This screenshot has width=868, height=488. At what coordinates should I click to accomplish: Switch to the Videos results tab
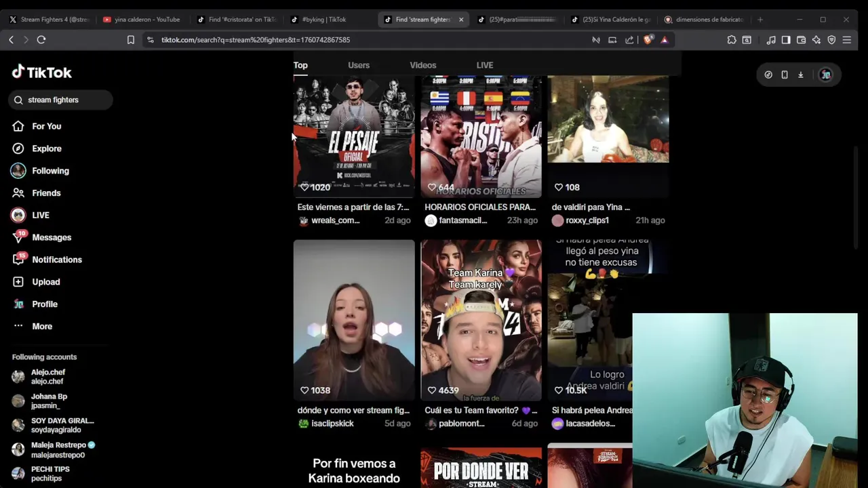(x=423, y=65)
